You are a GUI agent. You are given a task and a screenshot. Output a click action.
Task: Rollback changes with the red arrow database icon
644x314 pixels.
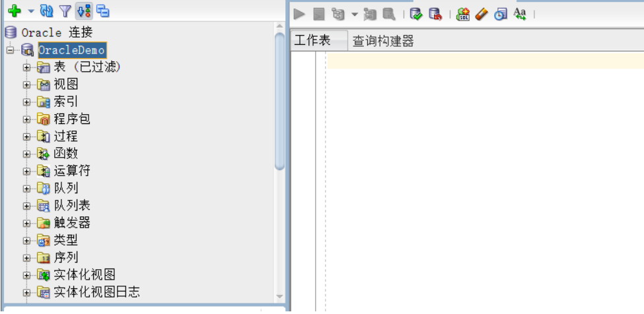point(435,15)
